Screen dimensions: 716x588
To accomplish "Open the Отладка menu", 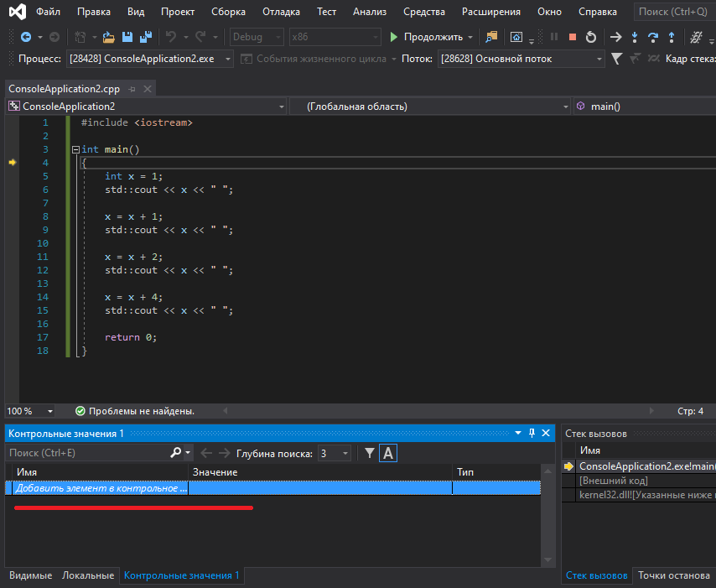I will tap(281, 12).
